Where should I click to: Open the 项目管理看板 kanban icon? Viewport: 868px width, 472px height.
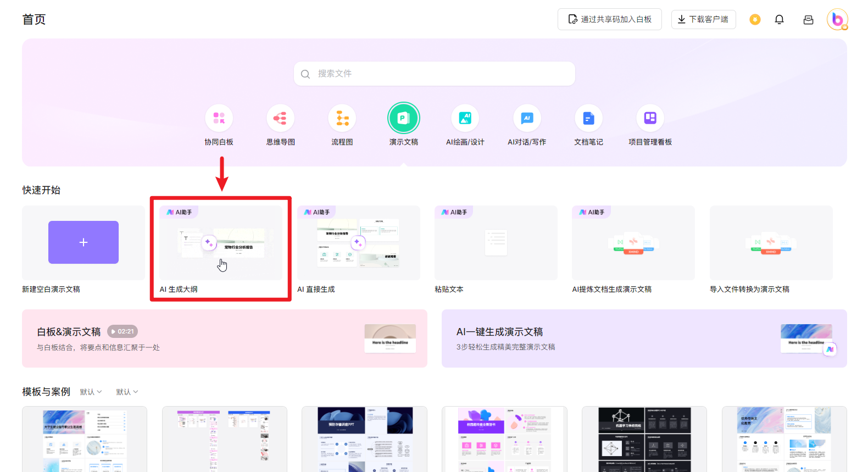650,118
